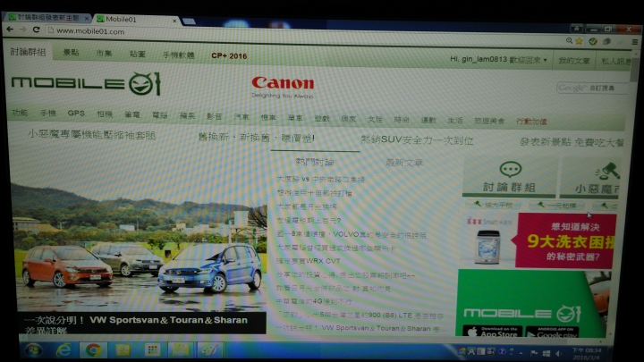
Task: Open the WRX CVT discussion topic
Action: tap(308, 261)
